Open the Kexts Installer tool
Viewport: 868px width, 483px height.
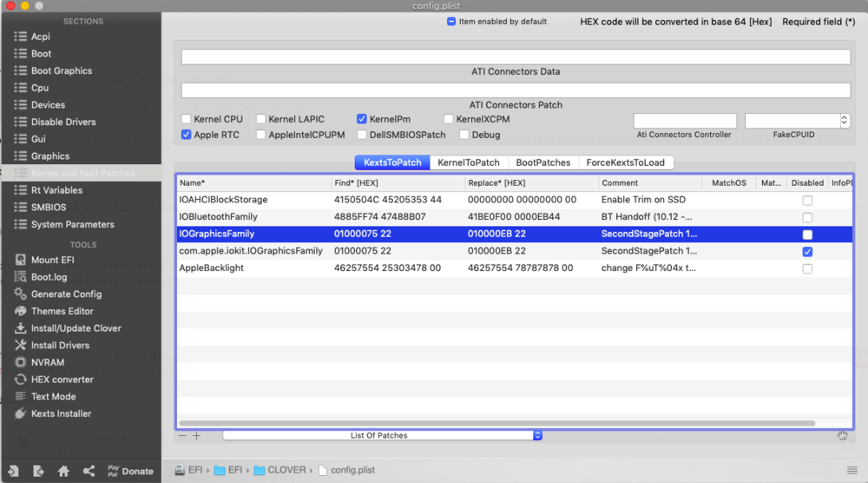click(61, 414)
